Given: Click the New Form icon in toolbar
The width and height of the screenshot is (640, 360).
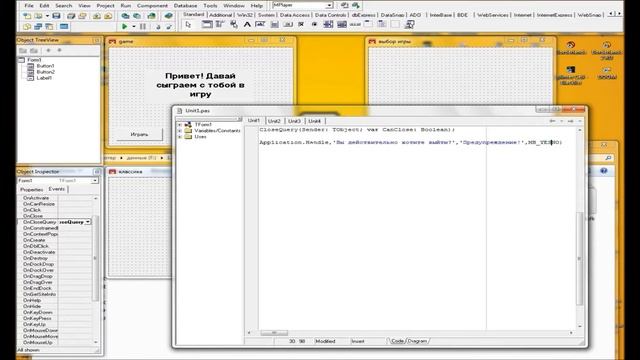Looking at the screenshot, I should tap(64, 27).
